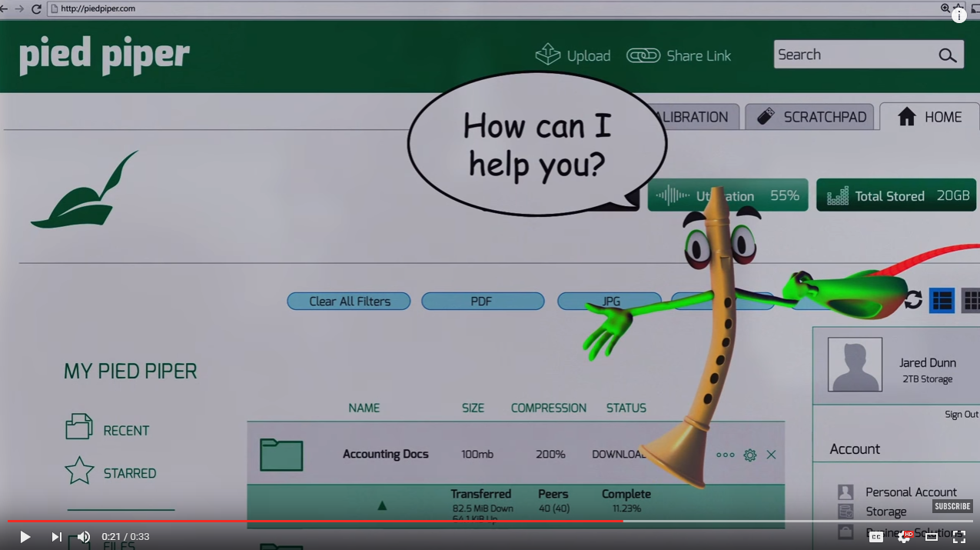Image resolution: width=980 pixels, height=550 pixels.
Task: Toggle closed captions (CC)
Action: coord(875,537)
